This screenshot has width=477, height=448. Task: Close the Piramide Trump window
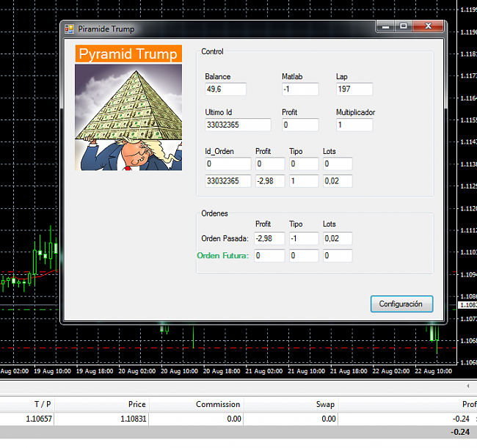(428, 27)
